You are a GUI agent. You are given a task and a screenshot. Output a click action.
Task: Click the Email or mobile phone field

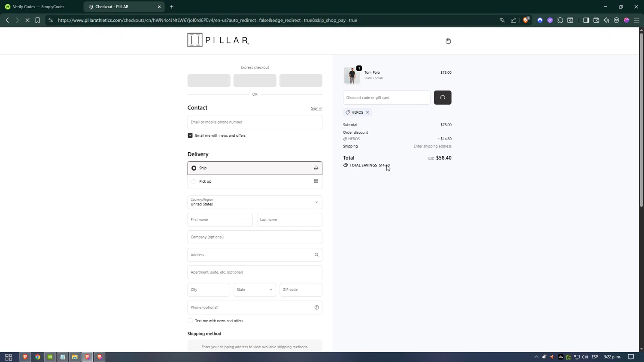(x=255, y=122)
